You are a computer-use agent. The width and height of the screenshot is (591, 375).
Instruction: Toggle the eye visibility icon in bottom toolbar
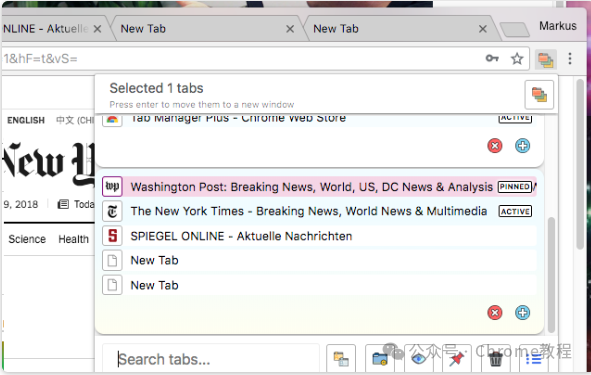[419, 359]
